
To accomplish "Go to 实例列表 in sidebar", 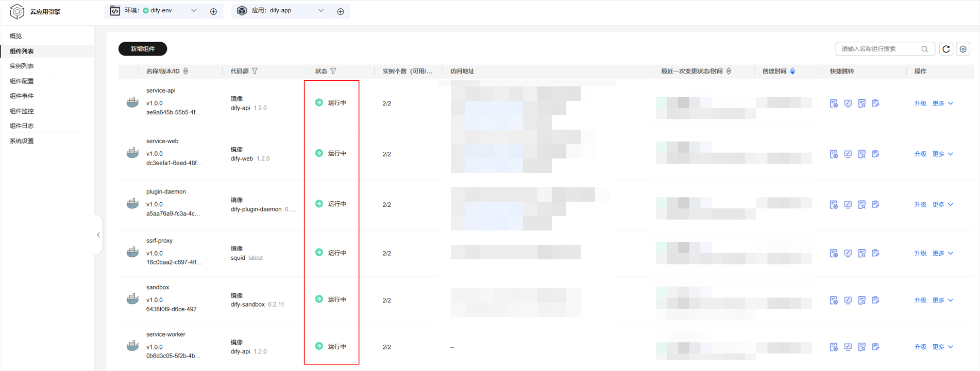I will click(x=22, y=66).
